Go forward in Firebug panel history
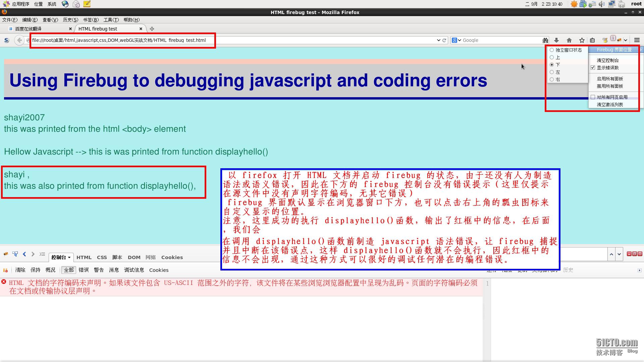The width and height of the screenshot is (644, 362). coord(33,254)
